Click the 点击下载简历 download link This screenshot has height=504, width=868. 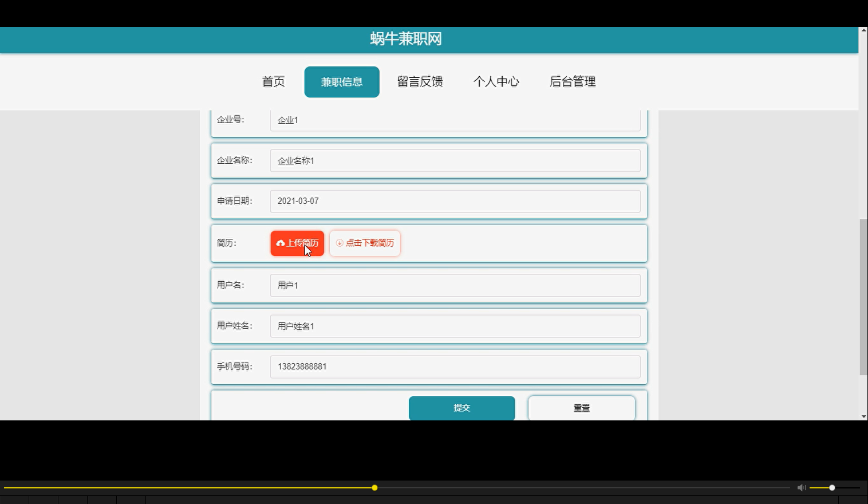tap(365, 243)
